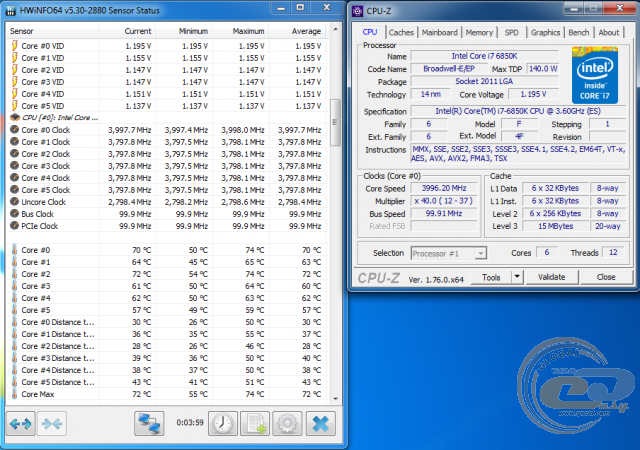Screen dimensions: 640x450
Task: Open the Graphics tab
Action: point(545,32)
